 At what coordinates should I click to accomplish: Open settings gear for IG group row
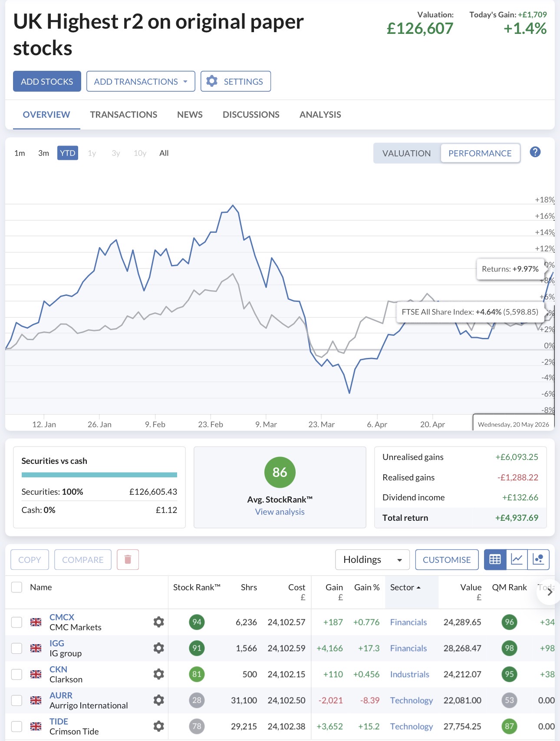click(x=159, y=648)
